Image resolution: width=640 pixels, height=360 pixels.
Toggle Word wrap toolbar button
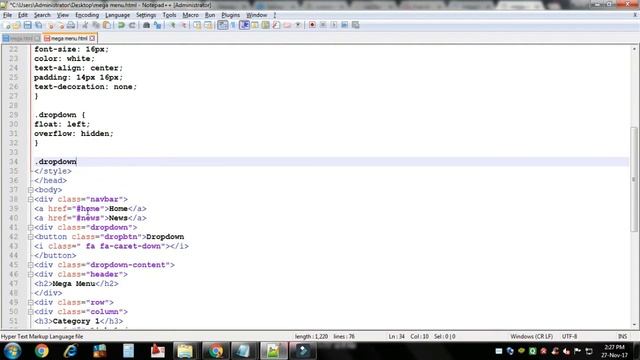coord(222,25)
